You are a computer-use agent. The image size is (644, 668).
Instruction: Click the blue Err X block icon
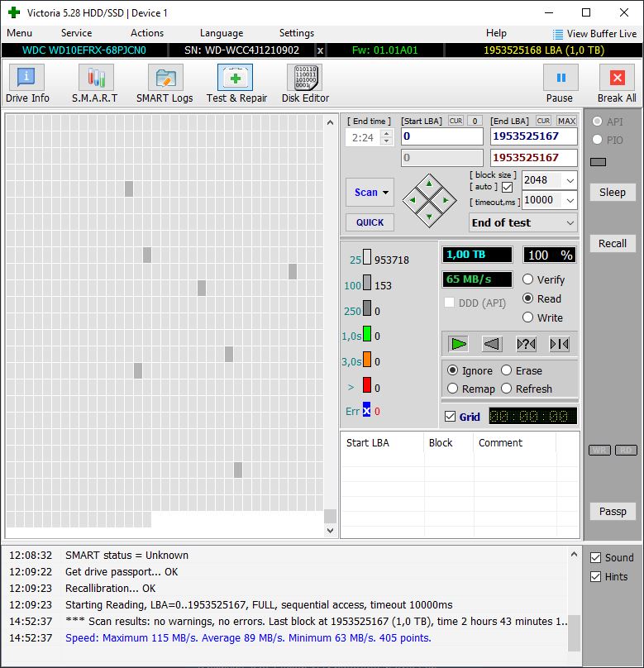[x=367, y=410]
